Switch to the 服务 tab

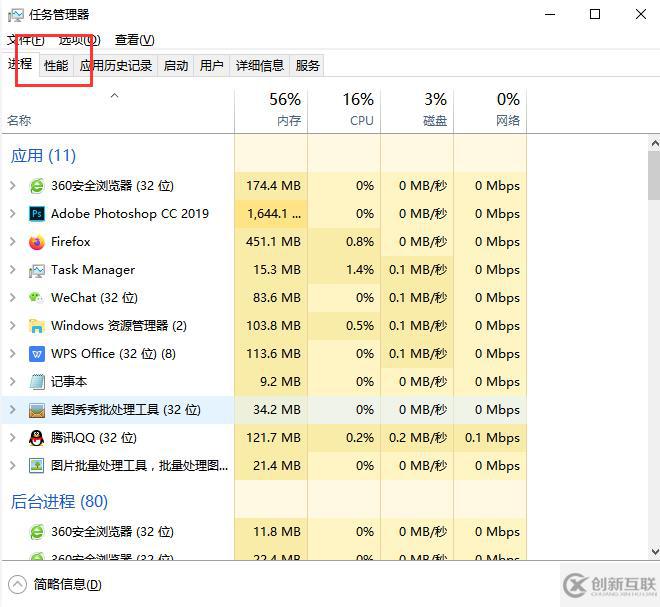307,66
